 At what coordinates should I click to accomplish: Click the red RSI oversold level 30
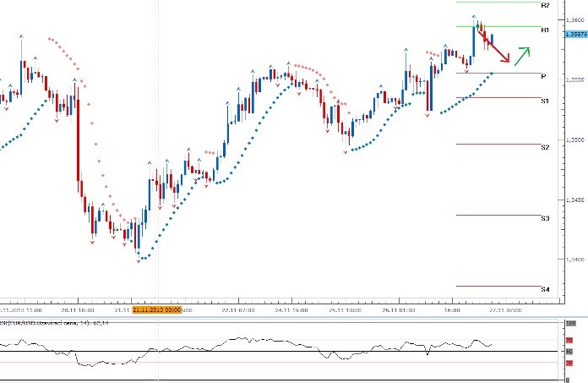[569, 363]
